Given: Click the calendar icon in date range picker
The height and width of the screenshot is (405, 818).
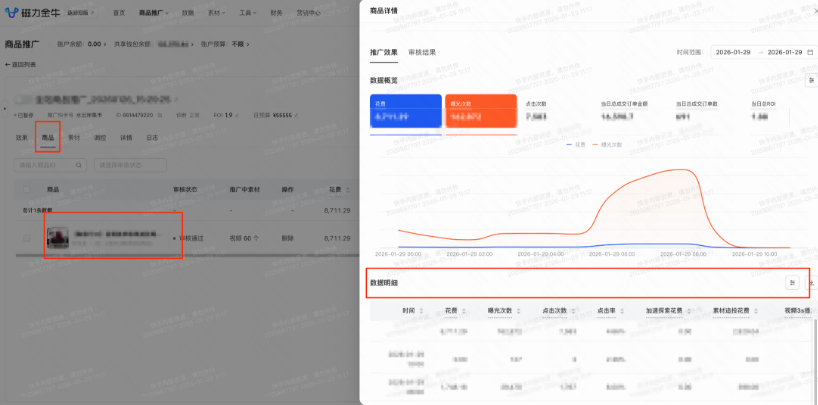Looking at the screenshot, I should click(x=810, y=53).
